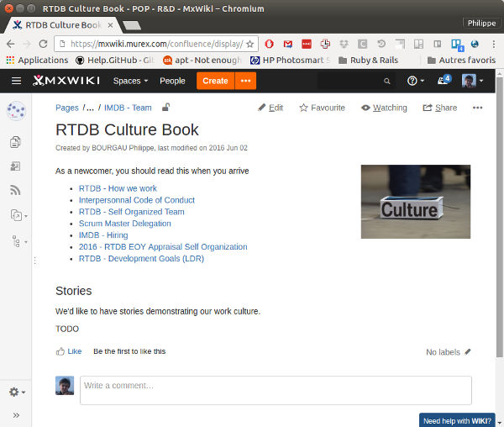504x427 pixels.
Task: Open the page tools ellipsis menu
Action: 477,108
